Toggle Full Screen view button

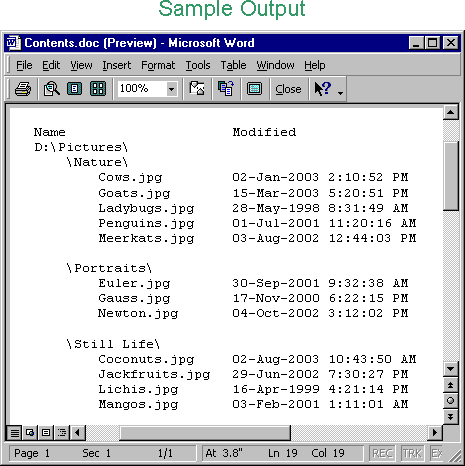[254, 89]
